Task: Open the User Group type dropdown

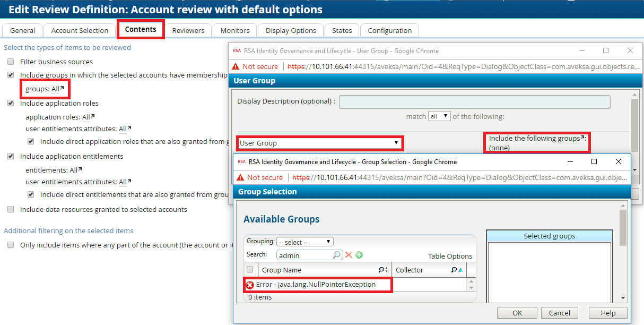Action: click(x=319, y=143)
